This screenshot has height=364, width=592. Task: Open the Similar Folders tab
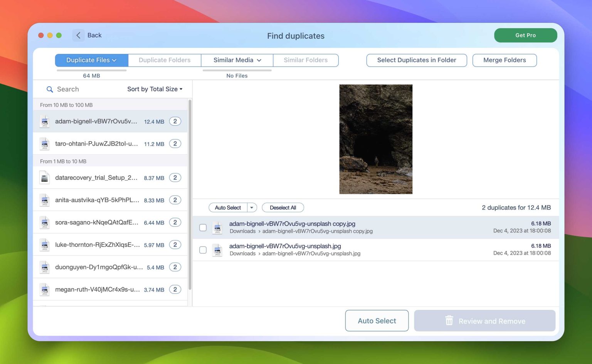point(306,60)
